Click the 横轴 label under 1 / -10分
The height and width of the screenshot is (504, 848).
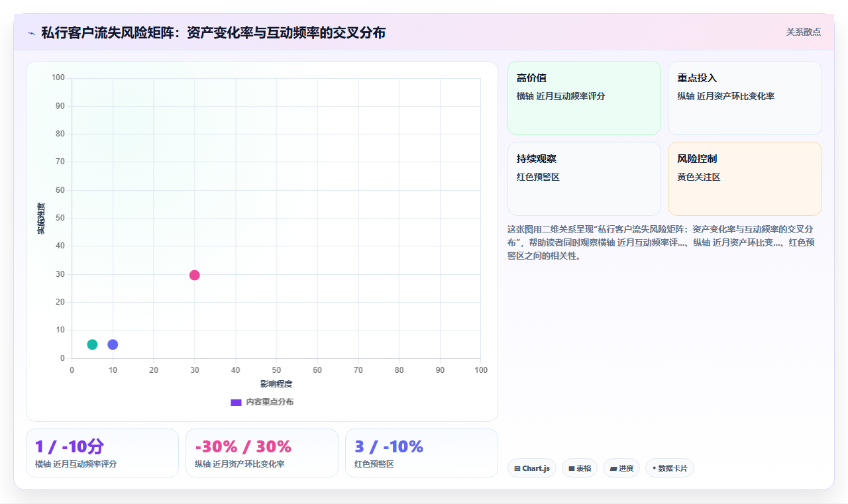click(76, 464)
